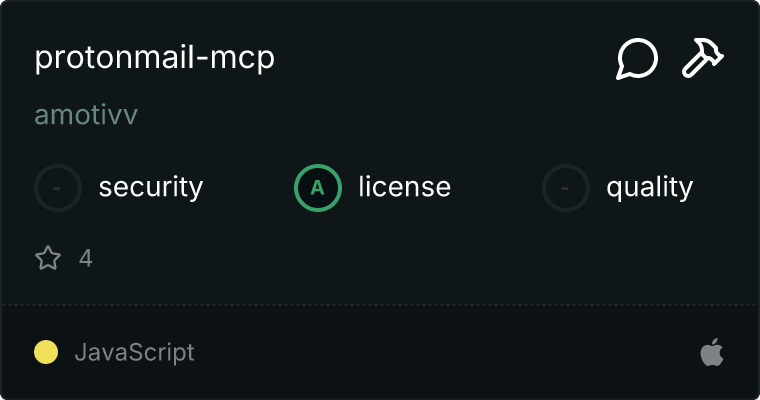
Task: Click the dashed divider above footer
Action: (x=380, y=305)
